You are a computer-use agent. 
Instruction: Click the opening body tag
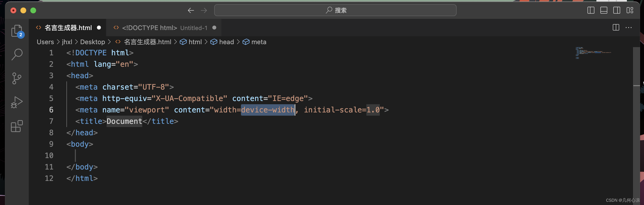pos(80,144)
